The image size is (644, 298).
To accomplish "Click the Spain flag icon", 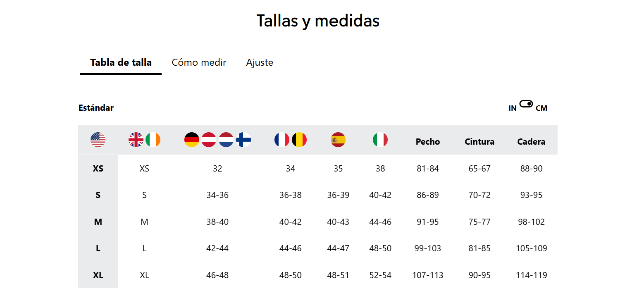I will coord(338,140).
